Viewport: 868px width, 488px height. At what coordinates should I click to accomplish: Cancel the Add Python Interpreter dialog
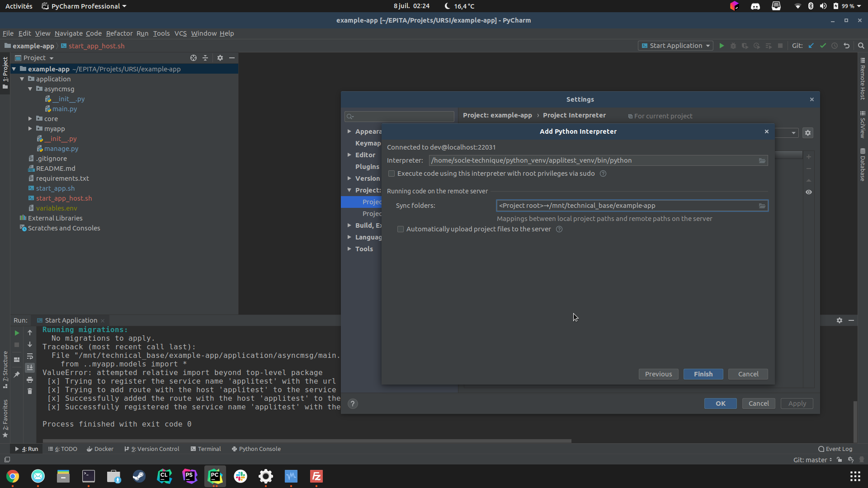[748, 374]
